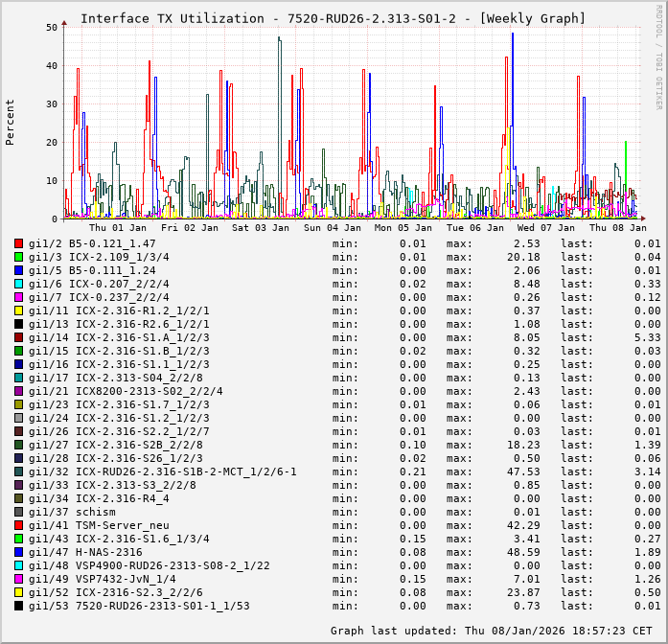
Task: Select legend entry gi1/37 schism
Action: [72, 512]
